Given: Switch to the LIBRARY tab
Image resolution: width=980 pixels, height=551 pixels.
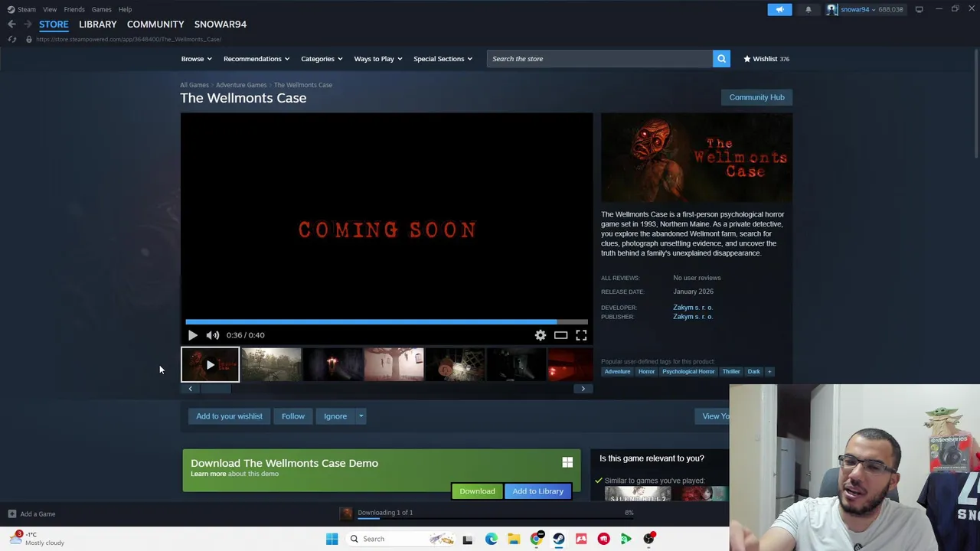Looking at the screenshot, I should 98,24.
